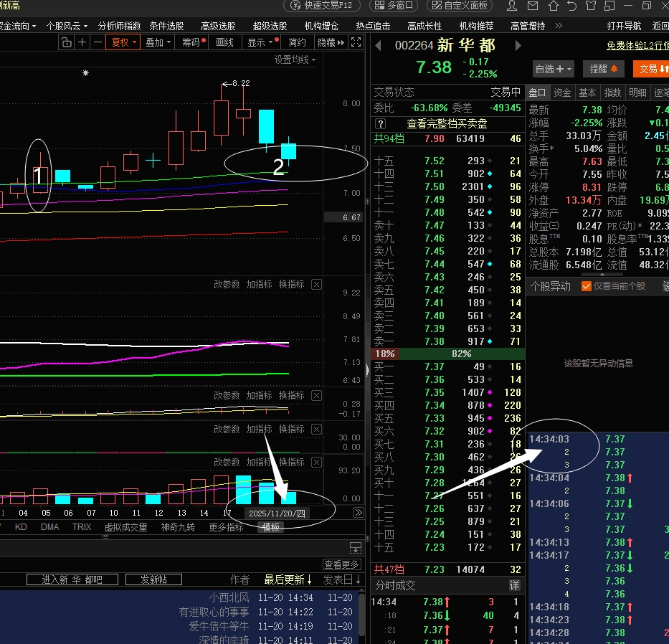The height and width of the screenshot is (644, 669).
Task: Go to previous stock with left arrow
Action: 378,45
